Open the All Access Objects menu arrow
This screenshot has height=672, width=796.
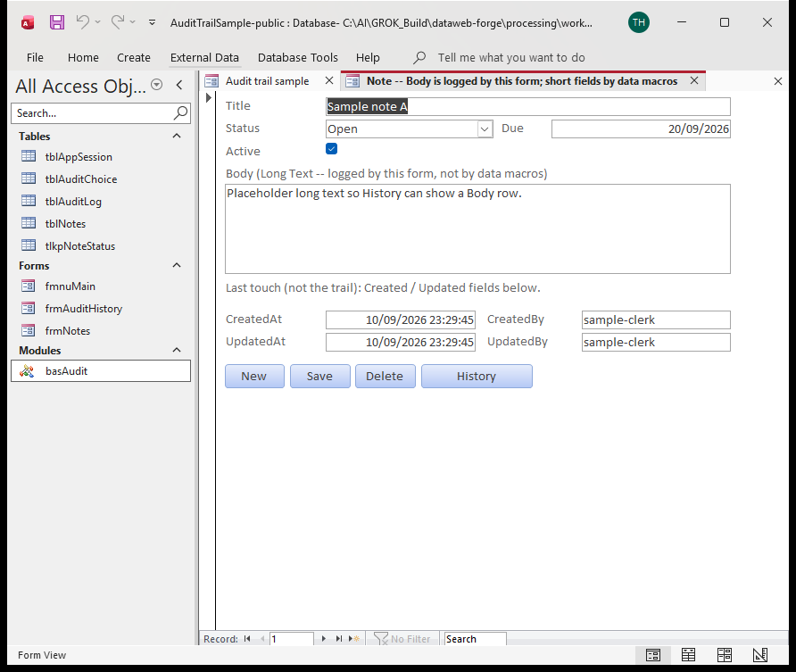157,85
